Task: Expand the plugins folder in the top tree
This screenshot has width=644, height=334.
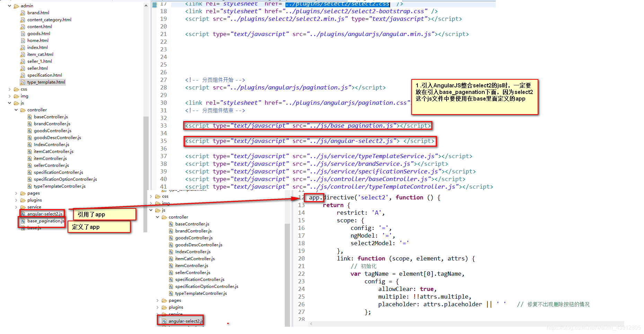Action: pyautogui.click(x=16, y=200)
